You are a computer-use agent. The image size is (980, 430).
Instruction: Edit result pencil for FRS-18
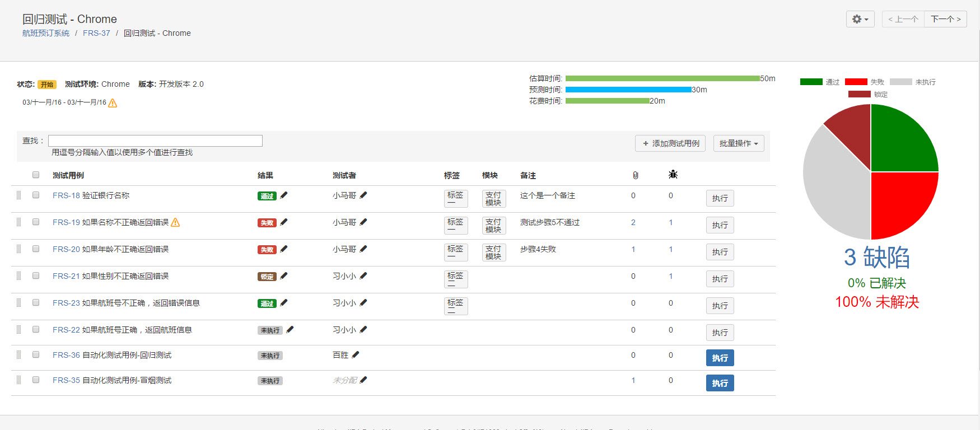(x=284, y=195)
